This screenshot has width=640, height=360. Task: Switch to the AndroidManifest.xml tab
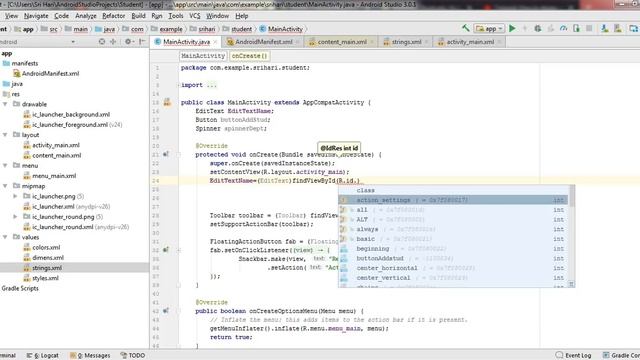[x=263, y=42]
